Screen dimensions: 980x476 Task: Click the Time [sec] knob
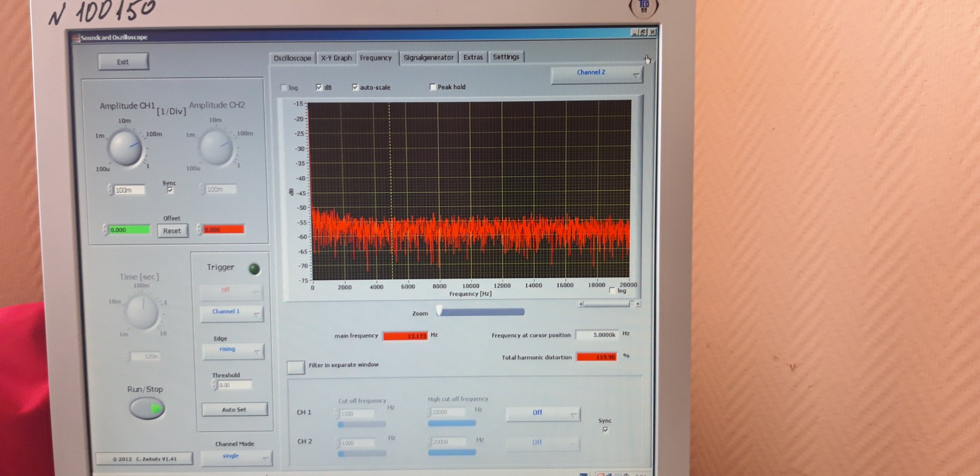click(x=142, y=313)
